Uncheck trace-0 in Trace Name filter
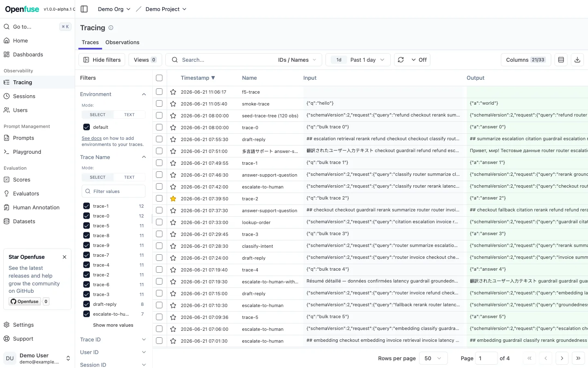The height and width of the screenshot is (368, 588). [x=87, y=216]
